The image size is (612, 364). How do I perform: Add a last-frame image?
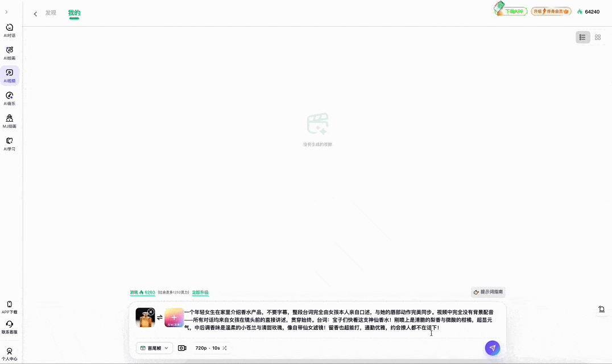tap(174, 317)
